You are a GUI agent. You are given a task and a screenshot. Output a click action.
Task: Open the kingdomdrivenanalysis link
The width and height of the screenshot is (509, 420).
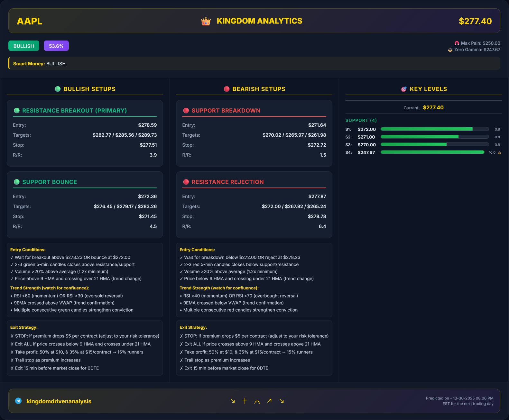click(59, 401)
